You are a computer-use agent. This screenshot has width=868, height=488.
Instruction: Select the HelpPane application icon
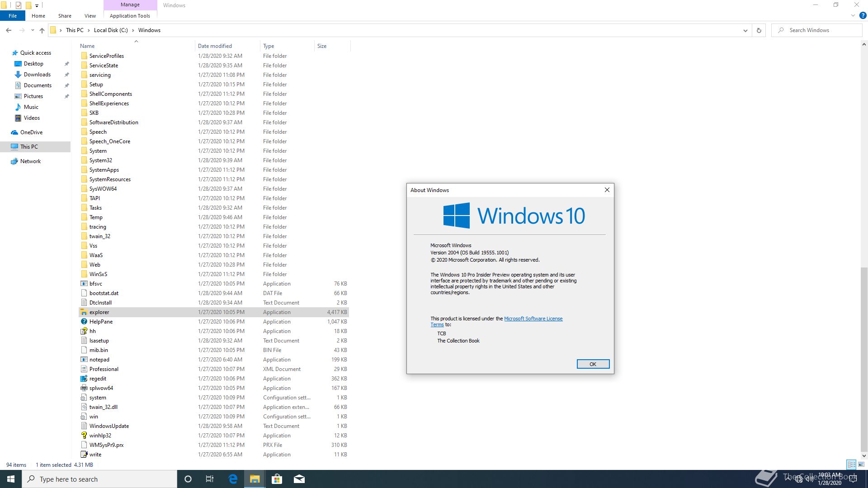[84, 322]
